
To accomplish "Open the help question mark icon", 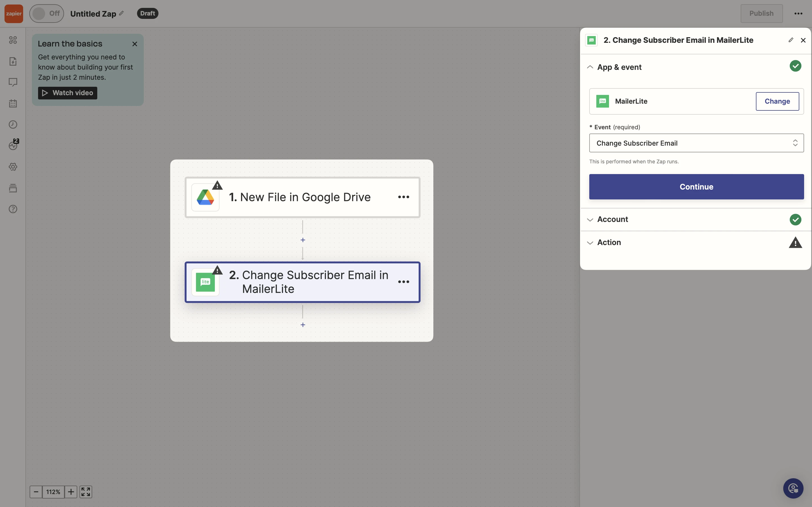I will point(13,209).
